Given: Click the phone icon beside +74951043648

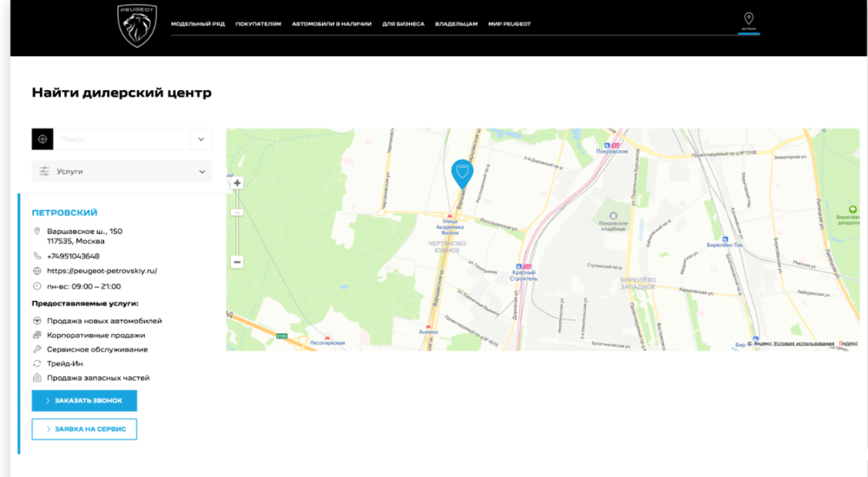Looking at the screenshot, I should pos(37,256).
